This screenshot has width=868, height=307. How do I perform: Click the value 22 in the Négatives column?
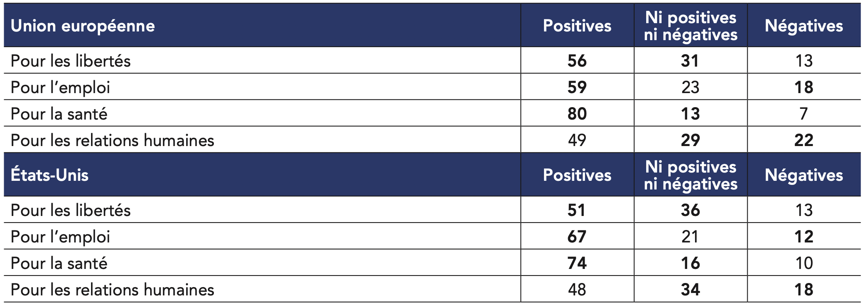pos(803,140)
